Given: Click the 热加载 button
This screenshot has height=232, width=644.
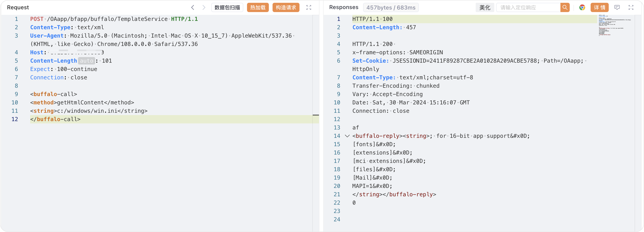Looking at the screenshot, I should pos(258,7).
